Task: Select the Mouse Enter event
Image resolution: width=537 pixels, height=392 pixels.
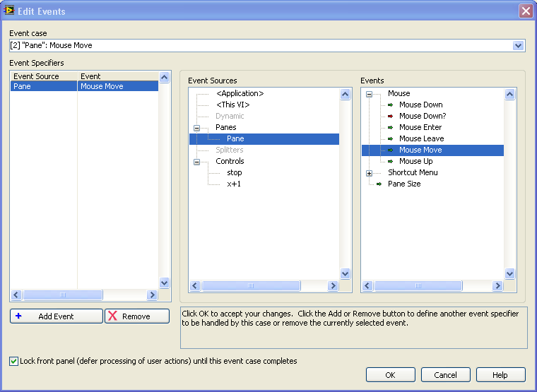Action: coord(420,127)
